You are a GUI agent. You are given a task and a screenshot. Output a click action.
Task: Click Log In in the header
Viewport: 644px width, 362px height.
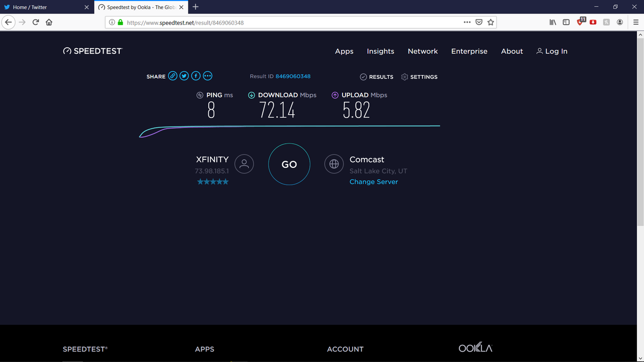pyautogui.click(x=552, y=51)
